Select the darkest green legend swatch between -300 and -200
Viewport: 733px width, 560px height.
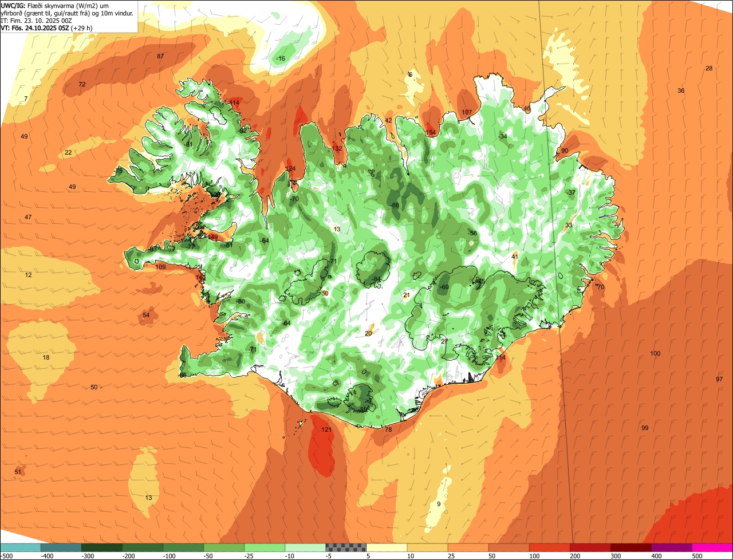point(101,547)
